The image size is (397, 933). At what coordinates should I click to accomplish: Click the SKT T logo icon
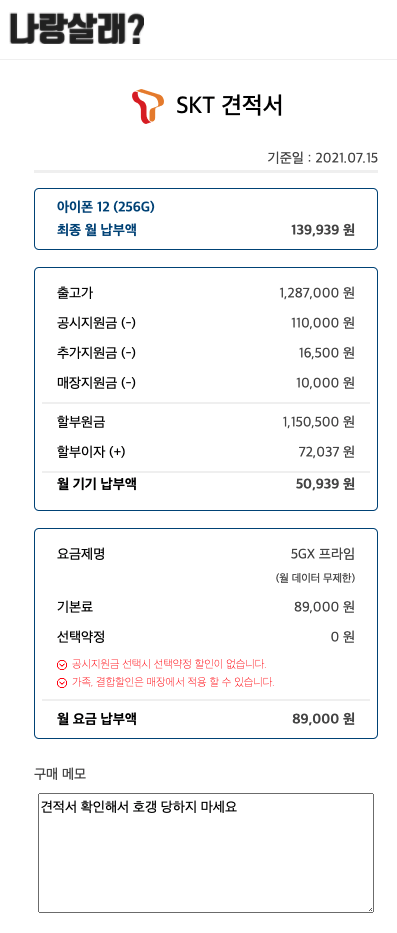(147, 106)
